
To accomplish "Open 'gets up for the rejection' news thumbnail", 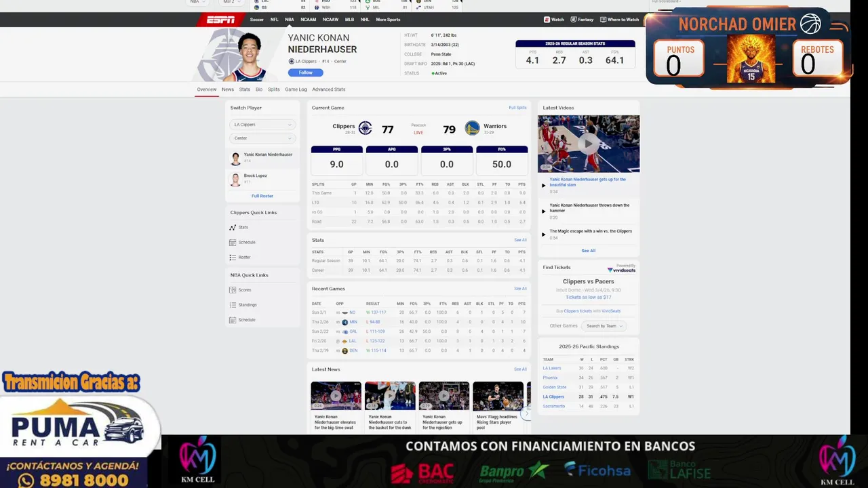I will 443,396.
